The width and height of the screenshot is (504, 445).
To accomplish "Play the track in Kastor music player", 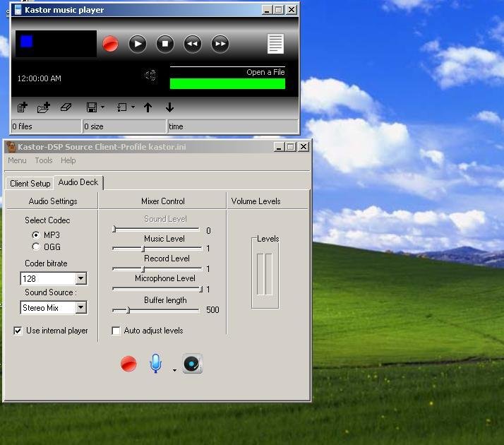I will (x=138, y=44).
